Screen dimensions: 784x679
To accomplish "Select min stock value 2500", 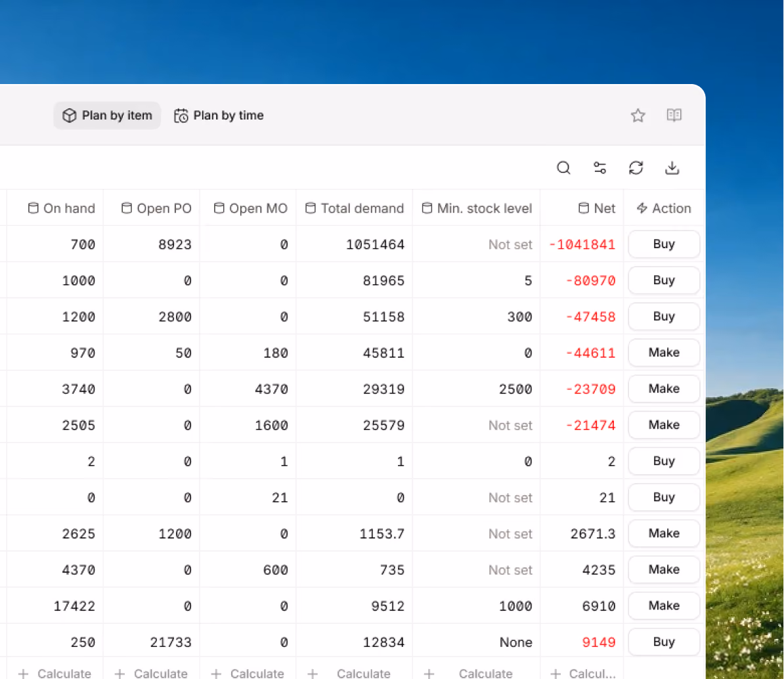I will point(515,389).
